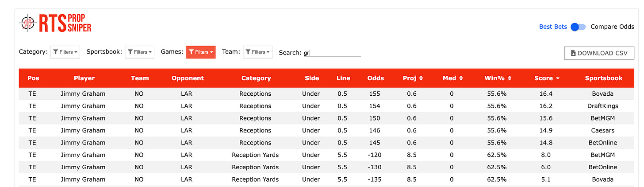The width and height of the screenshot is (644, 187).
Task: Click the Line column header
Action: point(343,78)
